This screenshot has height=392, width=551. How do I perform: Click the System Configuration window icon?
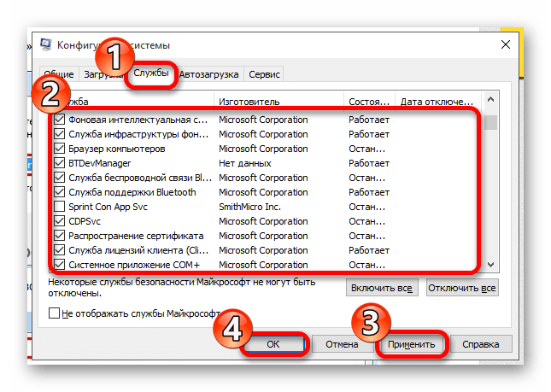[x=45, y=44]
